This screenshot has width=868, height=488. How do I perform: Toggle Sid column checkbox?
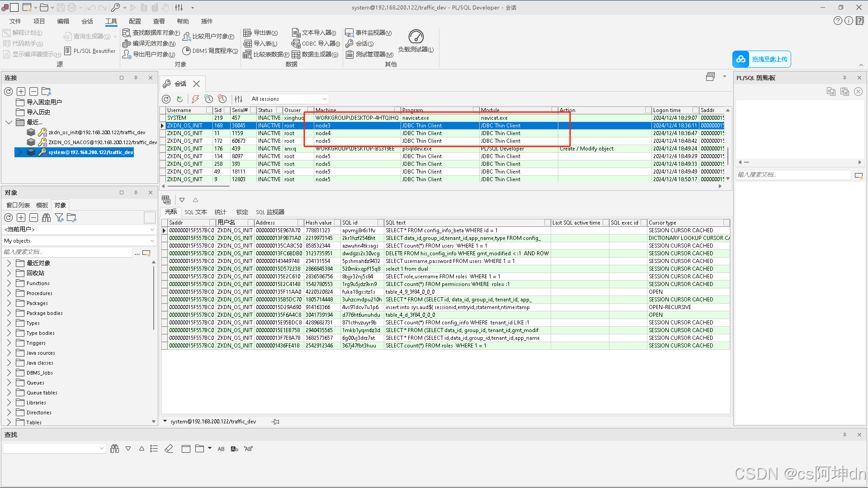pos(226,110)
